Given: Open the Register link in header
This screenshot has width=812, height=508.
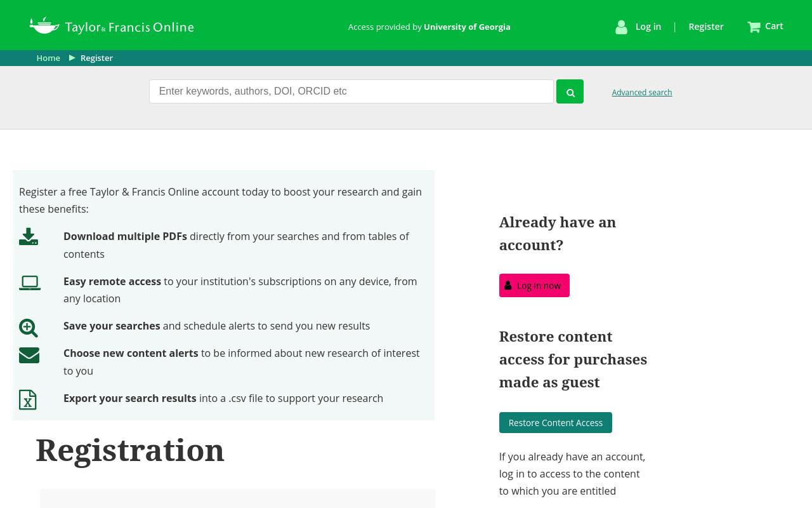Looking at the screenshot, I should 706,27.
